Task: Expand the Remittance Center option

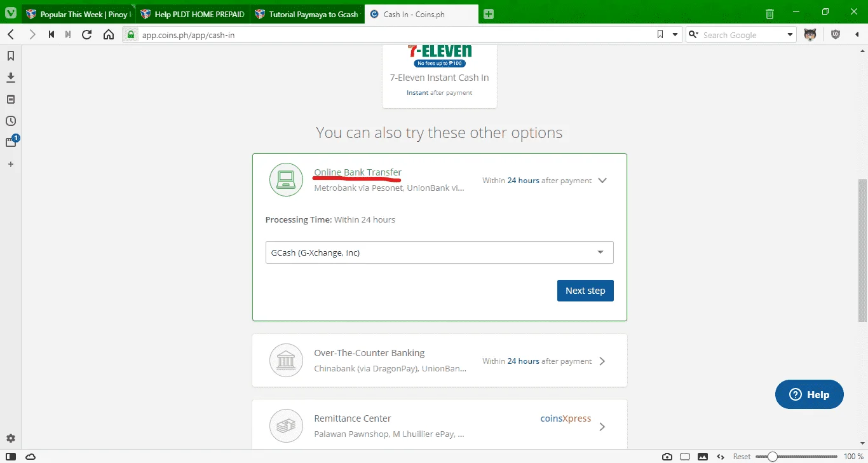Action: (602, 427)
